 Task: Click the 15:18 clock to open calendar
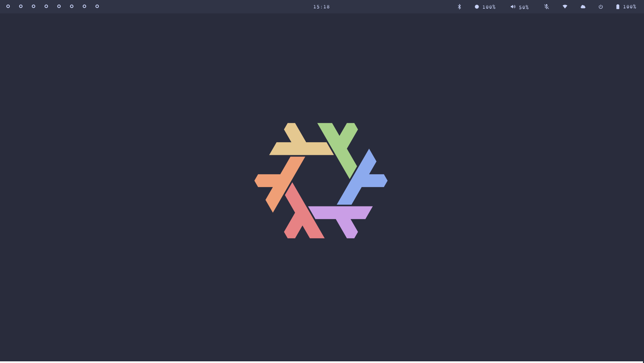tap(321, 6)
